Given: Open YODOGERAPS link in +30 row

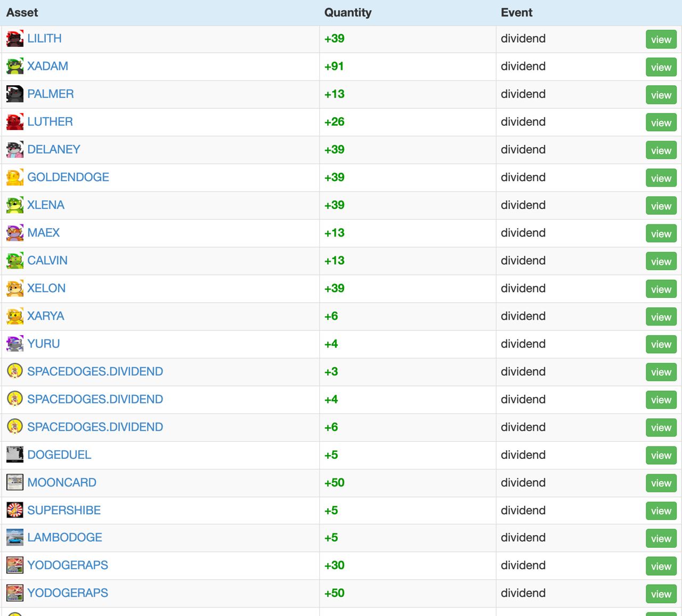Looking at the screenshot, I should pos(68,565).
